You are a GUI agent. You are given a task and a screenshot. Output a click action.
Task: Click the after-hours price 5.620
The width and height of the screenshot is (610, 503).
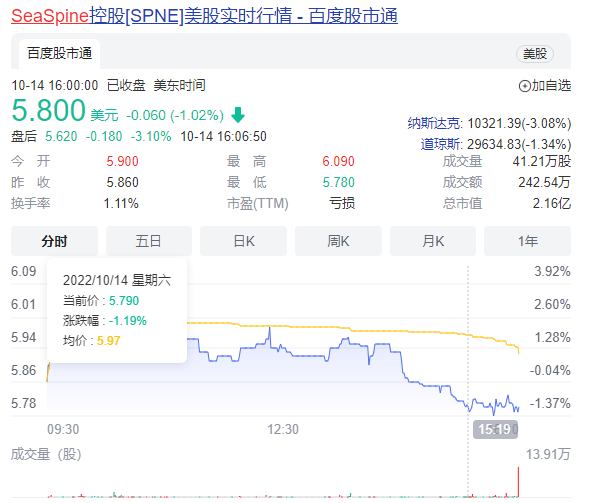pos(61,137)
